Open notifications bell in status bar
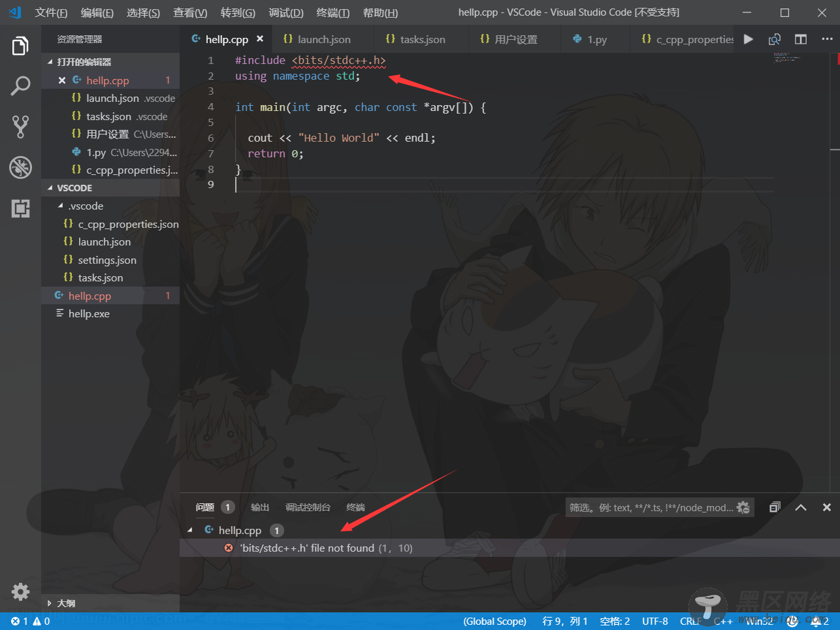Screen dimensions: 840x630 (x=819, y=622)
